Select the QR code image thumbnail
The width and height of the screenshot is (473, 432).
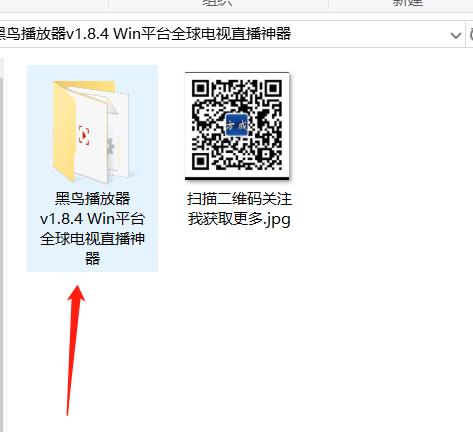coord(237,126)
